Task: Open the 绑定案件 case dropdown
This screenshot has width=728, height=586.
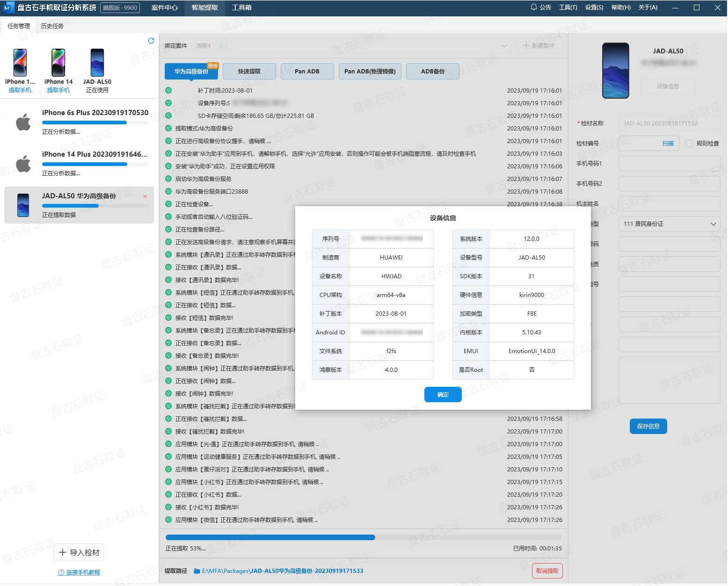Action: (351, 46)
